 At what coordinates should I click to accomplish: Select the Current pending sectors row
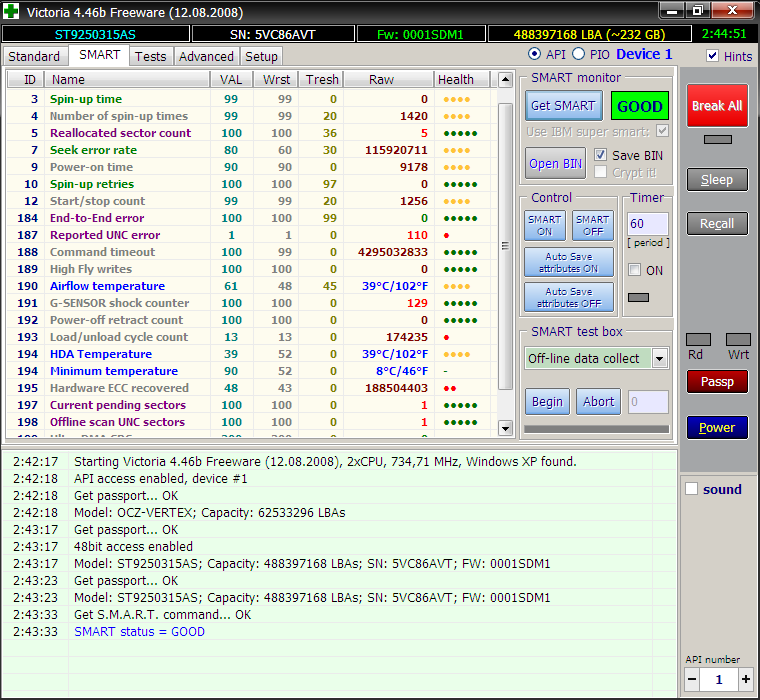click(251, 405)
